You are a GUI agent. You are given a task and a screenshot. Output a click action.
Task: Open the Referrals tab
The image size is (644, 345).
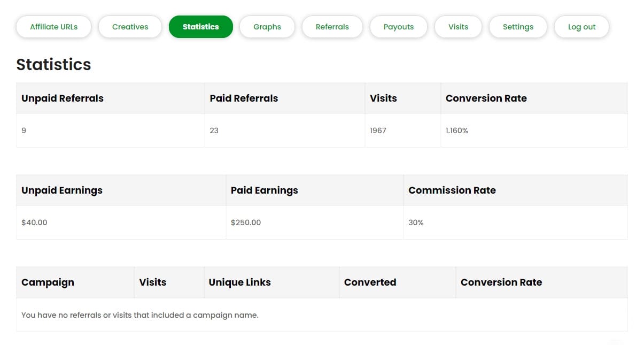[332, 27]
